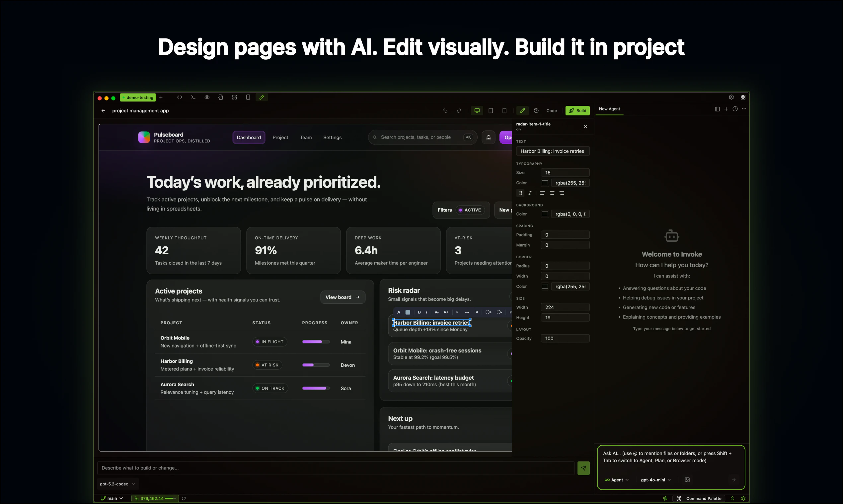Click the redo arrow icon

(459, 111)
